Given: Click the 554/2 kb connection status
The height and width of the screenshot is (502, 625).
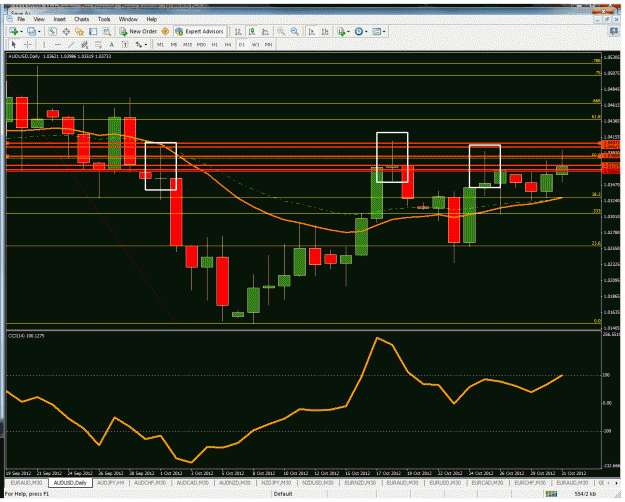Looking at the screenshot, I should click(585, 494).
